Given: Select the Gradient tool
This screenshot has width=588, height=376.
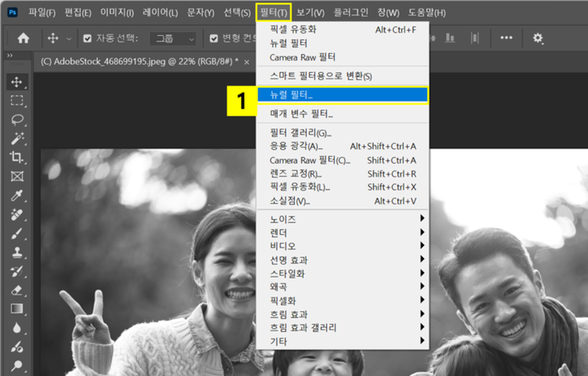Looking at the screenshot, I should 17,309.
